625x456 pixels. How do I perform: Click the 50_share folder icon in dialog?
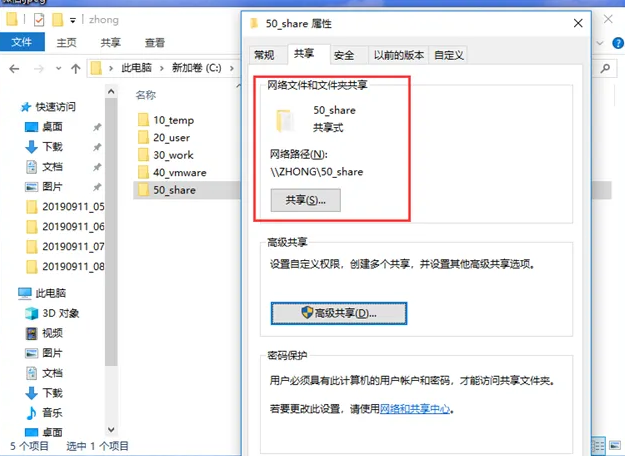285,120
